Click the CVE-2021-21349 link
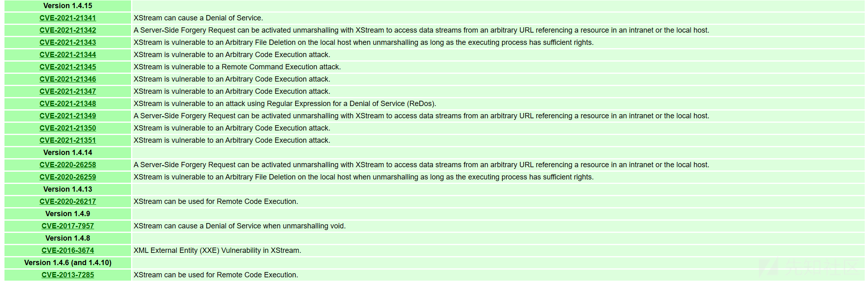This screenshot has height=281, width=868. tap(68, 116)
